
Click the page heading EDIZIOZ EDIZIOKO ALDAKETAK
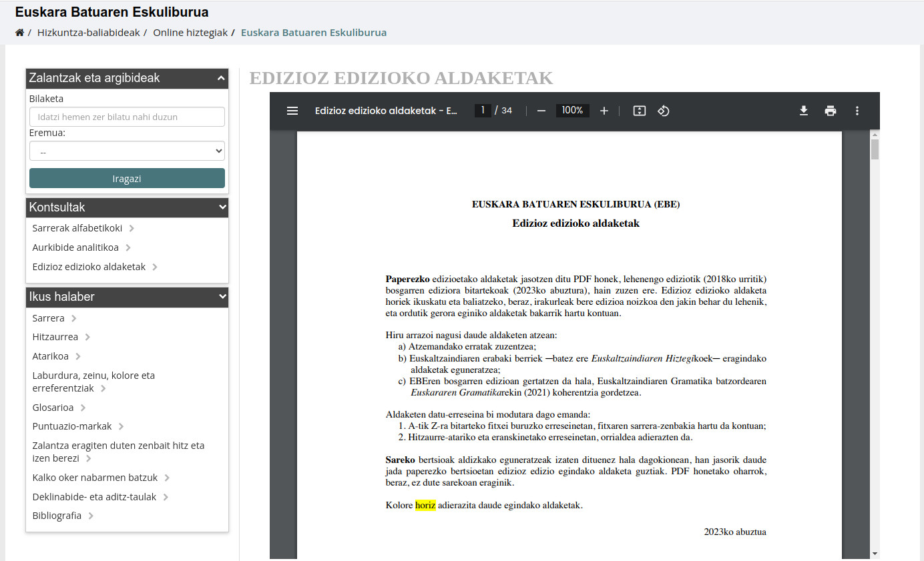tap(401, 78)
